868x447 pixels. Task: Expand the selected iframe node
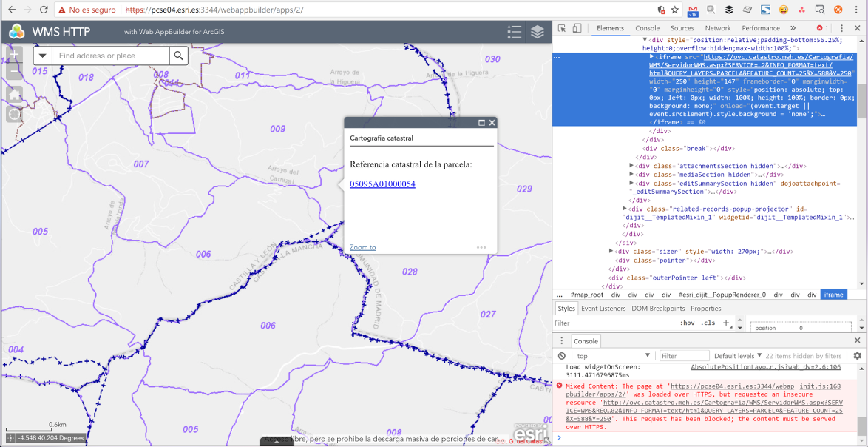coord(651,56)
